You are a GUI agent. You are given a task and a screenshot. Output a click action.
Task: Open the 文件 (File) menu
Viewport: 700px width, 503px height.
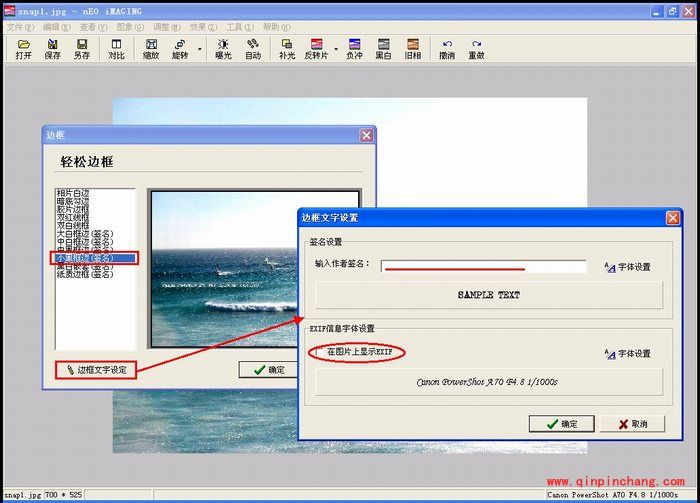pos(16,27)
